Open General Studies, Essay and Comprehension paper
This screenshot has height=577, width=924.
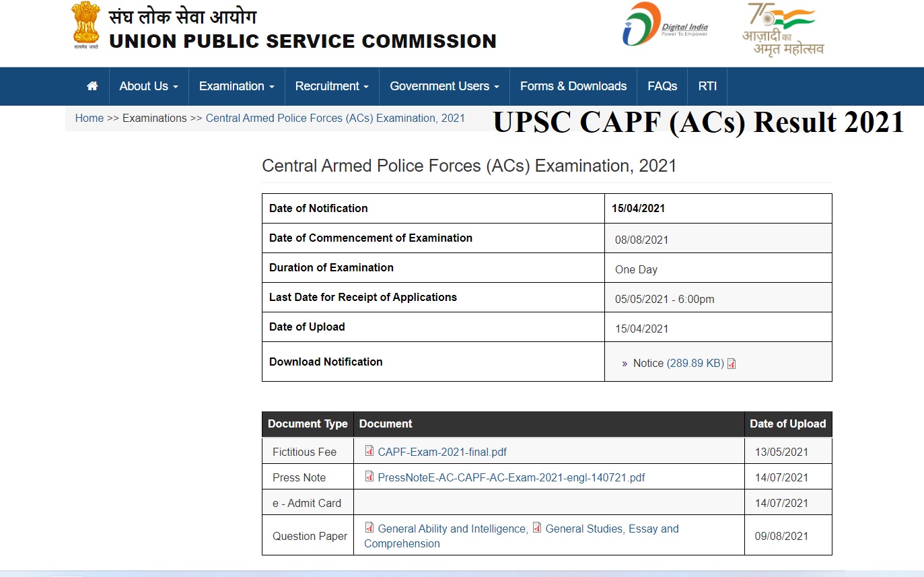tap(522, 537)
